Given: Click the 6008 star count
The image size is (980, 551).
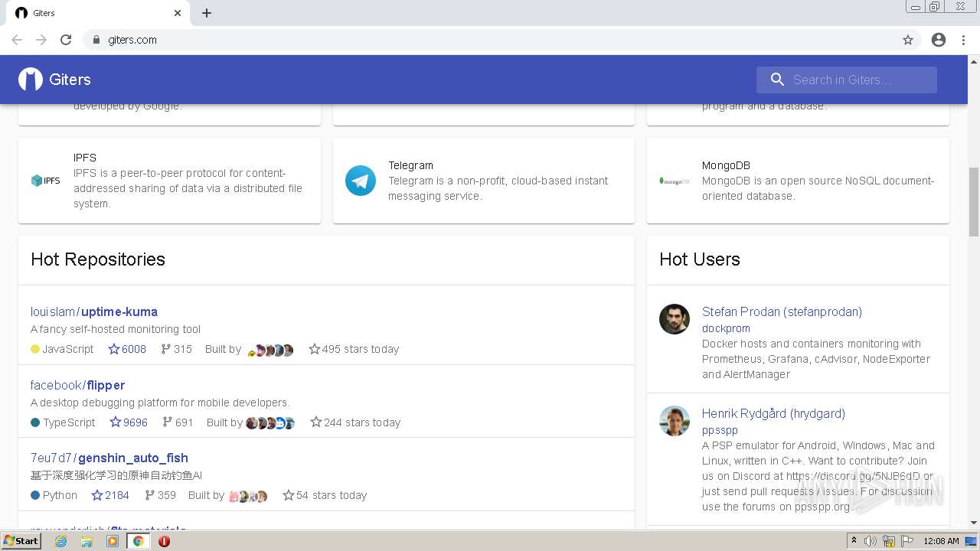Looking at the screenshot, I should tap(134, 349).
